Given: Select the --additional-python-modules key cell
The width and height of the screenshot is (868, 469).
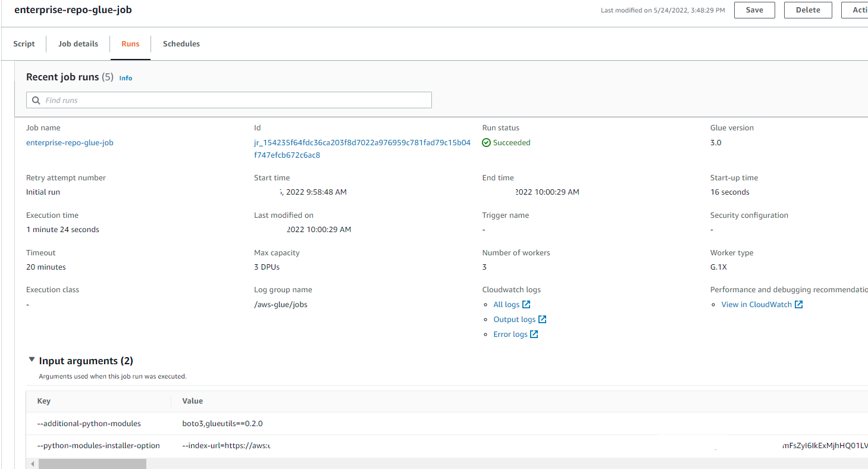Looking at the screenshot, I should (x=89, y=424).
